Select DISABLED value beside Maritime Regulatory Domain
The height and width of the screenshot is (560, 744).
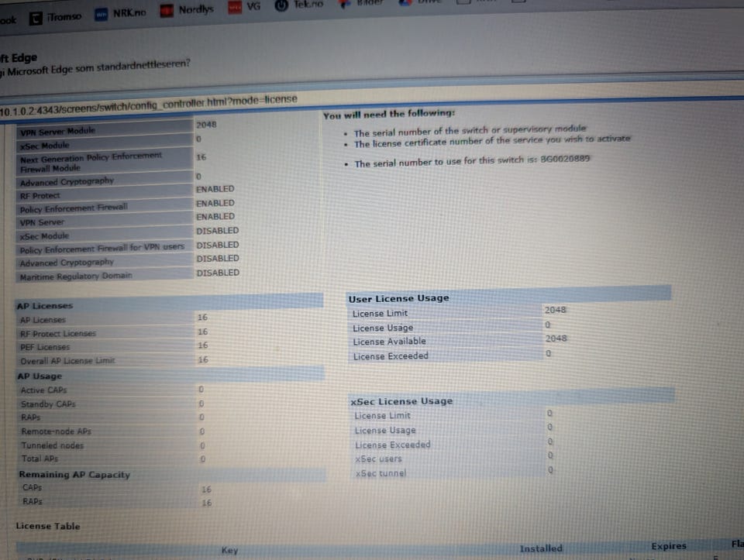(218, 273)
